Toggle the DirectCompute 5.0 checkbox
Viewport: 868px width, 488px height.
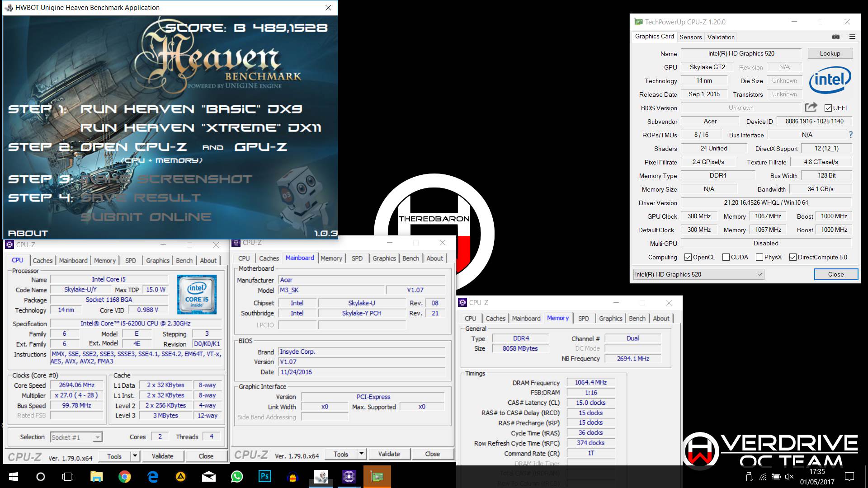click(793, 257)
